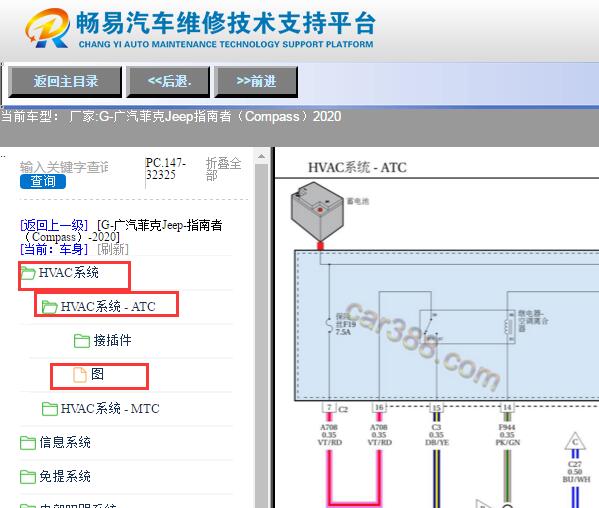The image size is (599, 508).
Task: Go back with <<后退 button
Action: [168, 81]
